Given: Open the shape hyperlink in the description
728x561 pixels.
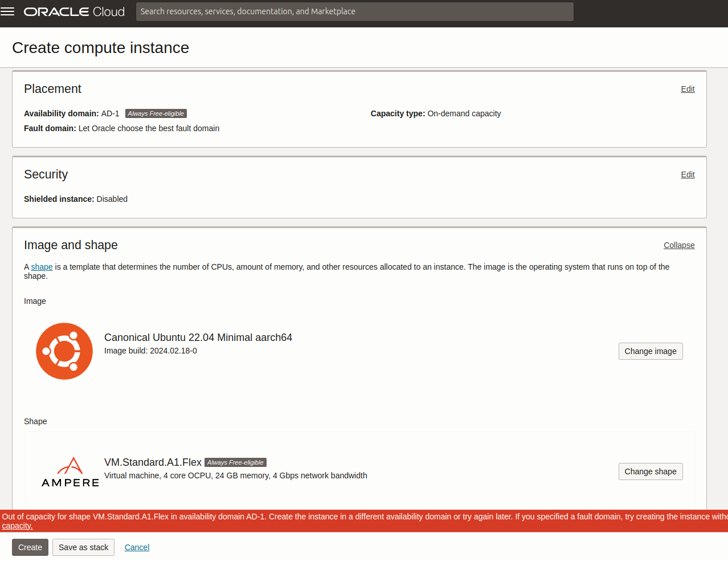Looking at the screenshot, I should [x=42, y=266].
